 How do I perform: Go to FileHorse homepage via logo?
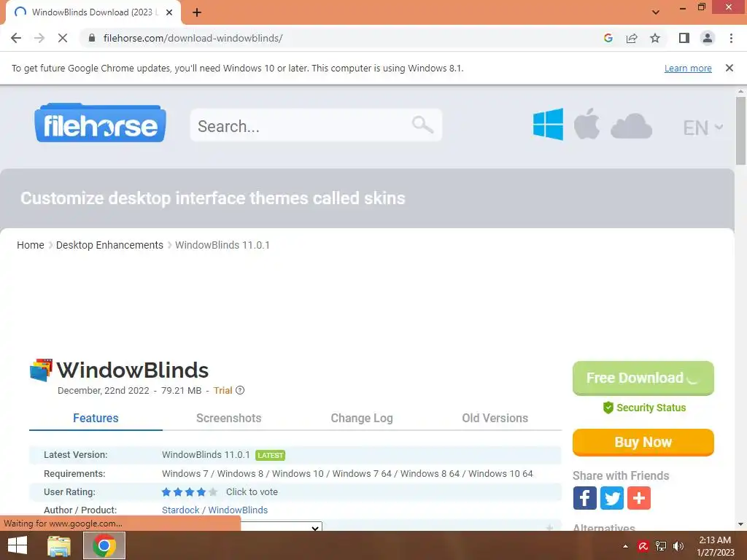100,122
